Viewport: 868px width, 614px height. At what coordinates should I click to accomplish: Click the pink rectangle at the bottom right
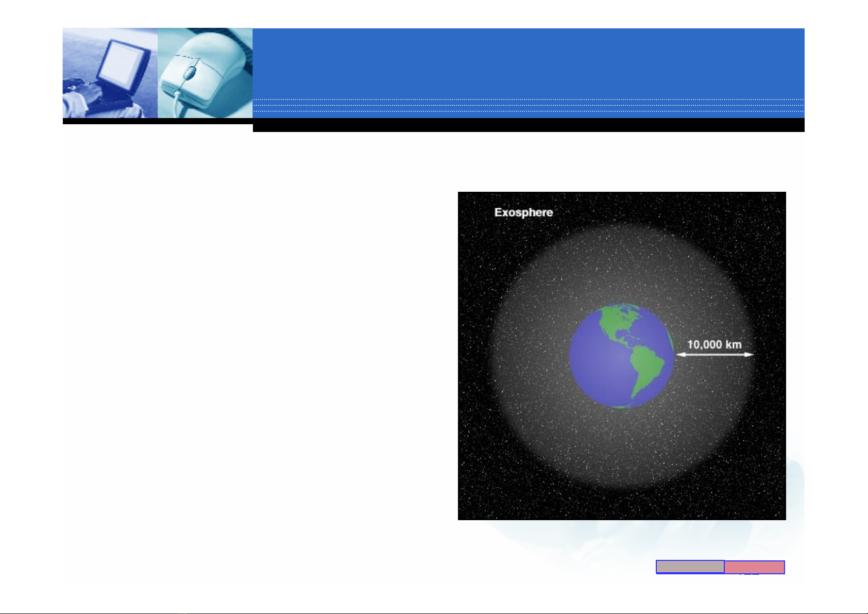(754, 567)
